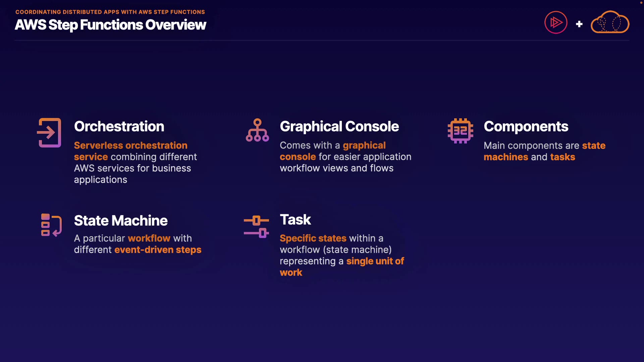Click the Orchestration heading
This screenshot has height=362, width=644.
(x=119, y=126)
